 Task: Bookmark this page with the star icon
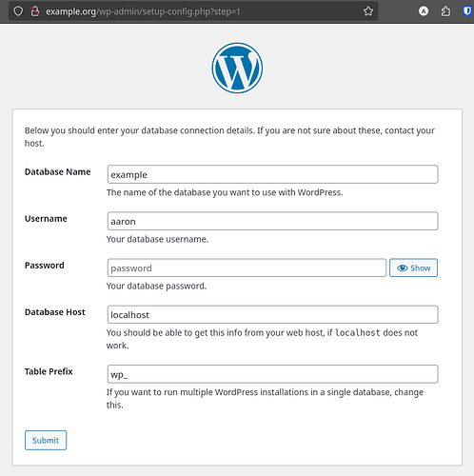tap(368, 11)
